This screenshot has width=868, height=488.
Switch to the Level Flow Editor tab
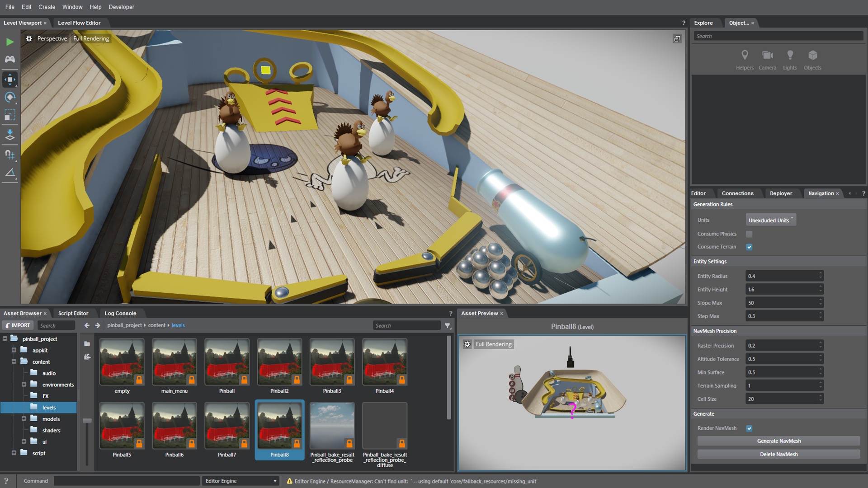click(79, 23)
